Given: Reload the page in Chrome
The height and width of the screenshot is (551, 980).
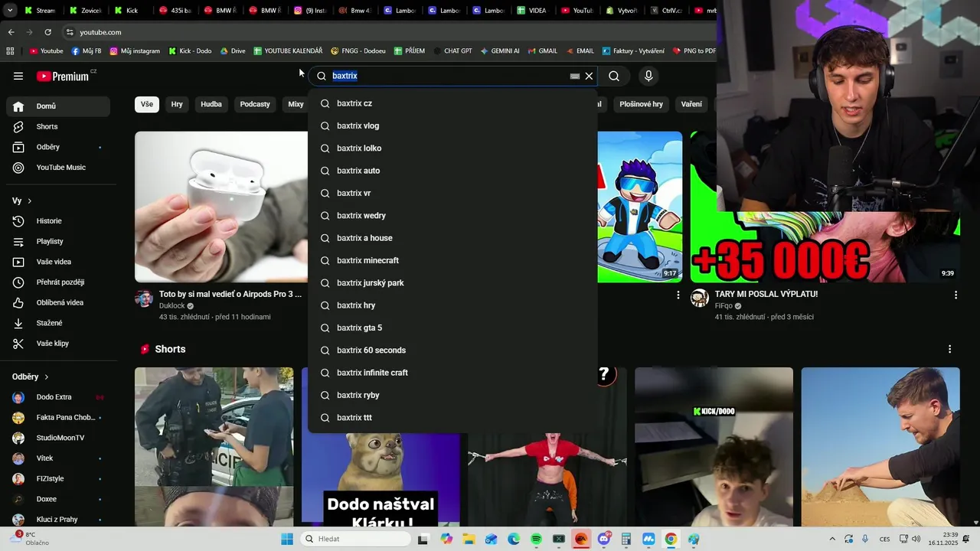Looking at the screenshot, I should pyautogui.click(x=47, y=32).
